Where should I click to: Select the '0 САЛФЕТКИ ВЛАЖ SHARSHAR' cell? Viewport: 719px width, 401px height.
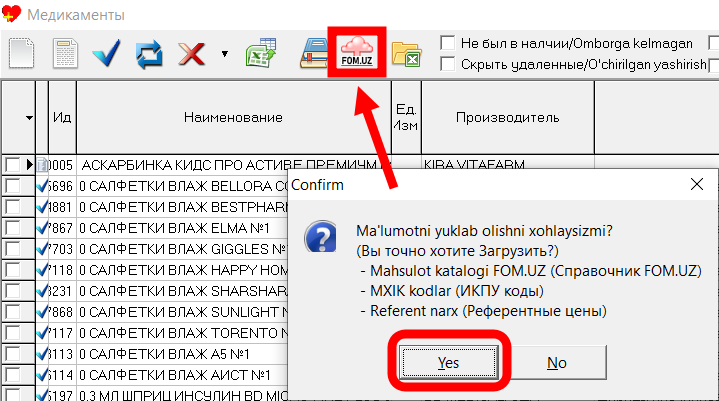click(x=183, y=291)
